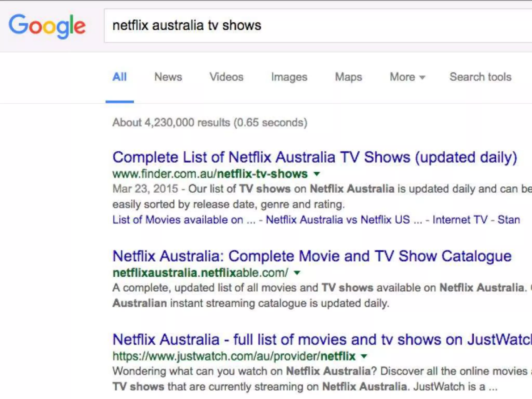This screenshot has width=532, height=399.
Task: Click the Google logo
Action: point(47,26)
